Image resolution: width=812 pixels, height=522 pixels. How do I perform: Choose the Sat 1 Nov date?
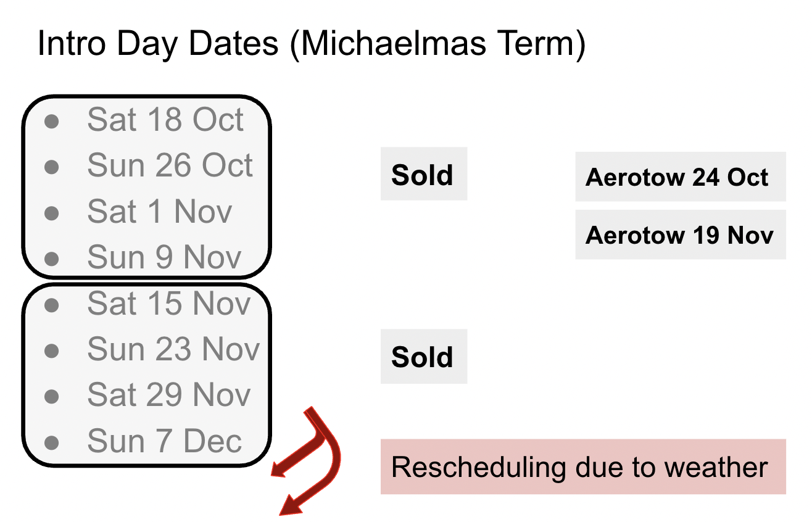pyautogui.click(x=160, y=212)
